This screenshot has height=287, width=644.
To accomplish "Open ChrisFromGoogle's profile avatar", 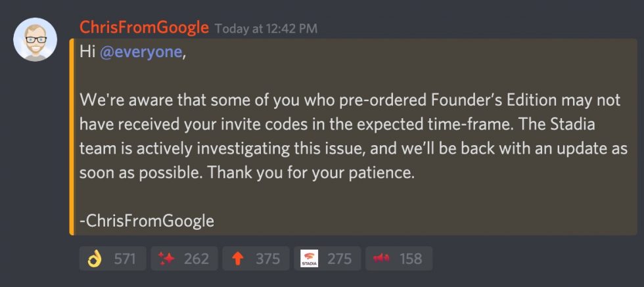I will click(35, 41).
